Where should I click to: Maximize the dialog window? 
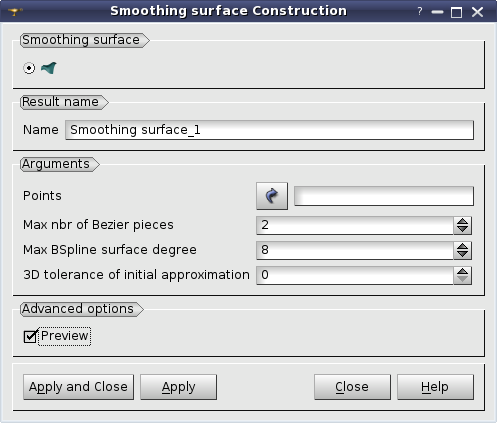click(x=456, y=12)
